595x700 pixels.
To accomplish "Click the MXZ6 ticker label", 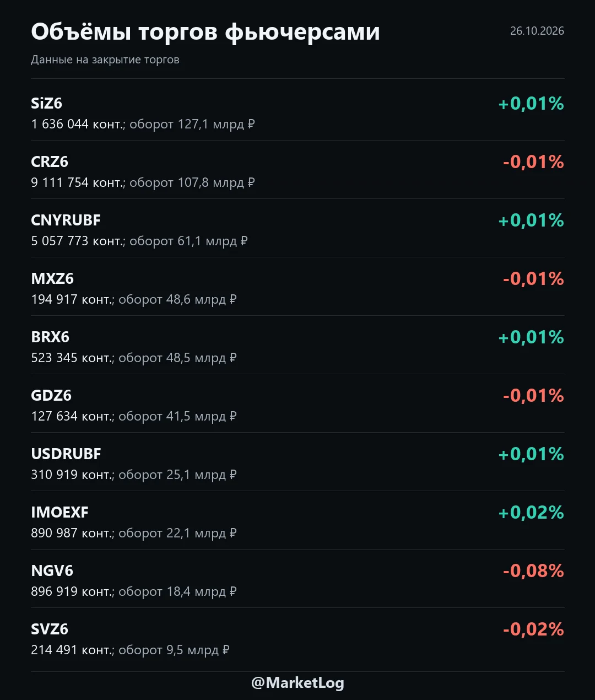I will (52, 279).
